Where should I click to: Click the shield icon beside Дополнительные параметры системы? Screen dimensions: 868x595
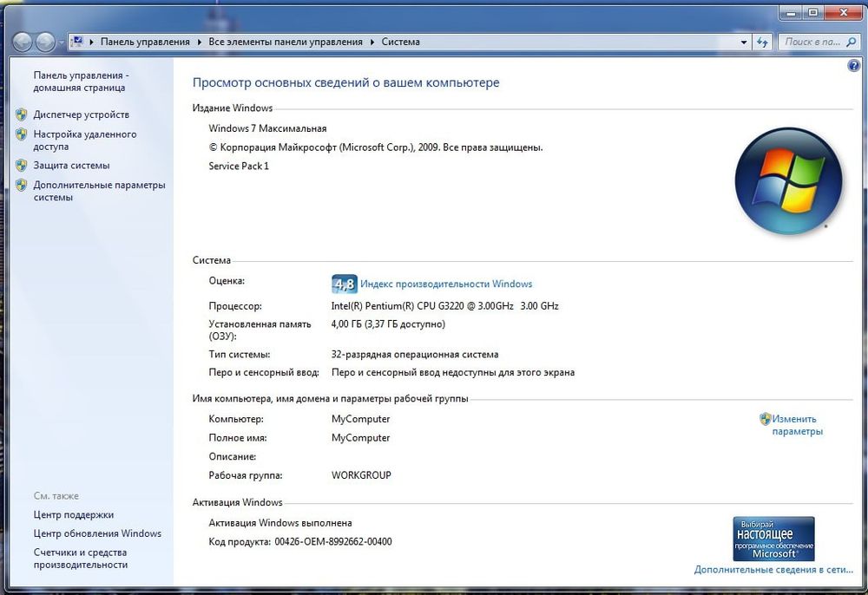pyautogui.click(x=21, y=186)
